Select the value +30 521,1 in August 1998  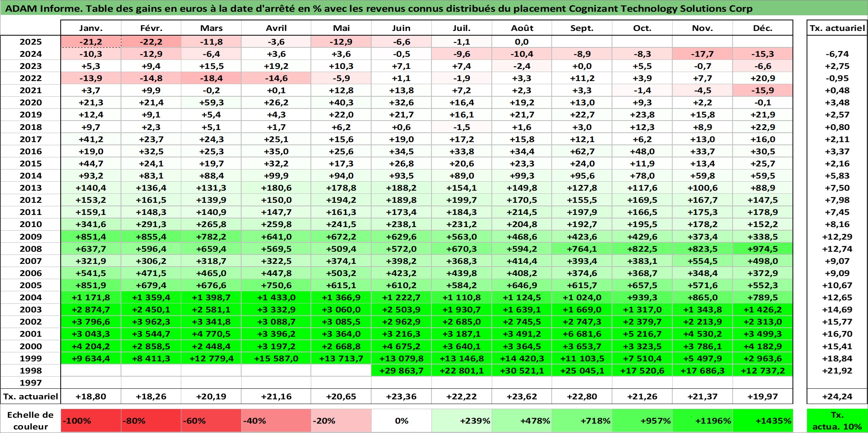pyautogui.click(x=522, y=370)
